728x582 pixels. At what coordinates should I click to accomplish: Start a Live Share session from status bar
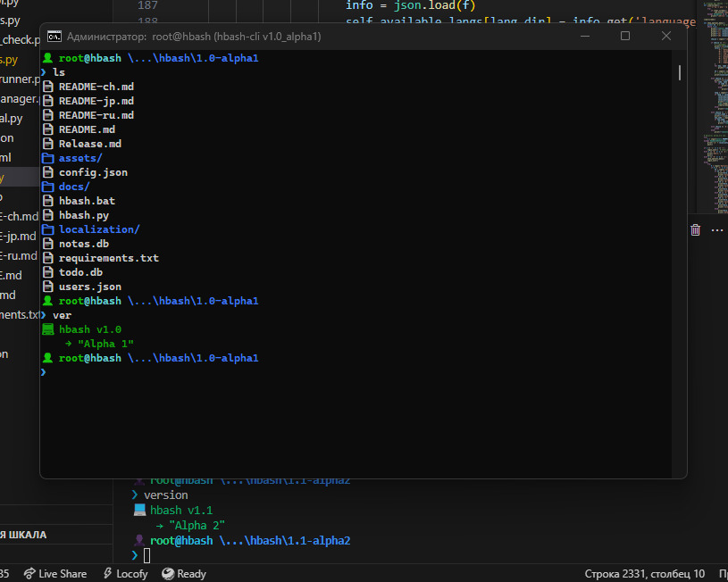click(55, 573)
